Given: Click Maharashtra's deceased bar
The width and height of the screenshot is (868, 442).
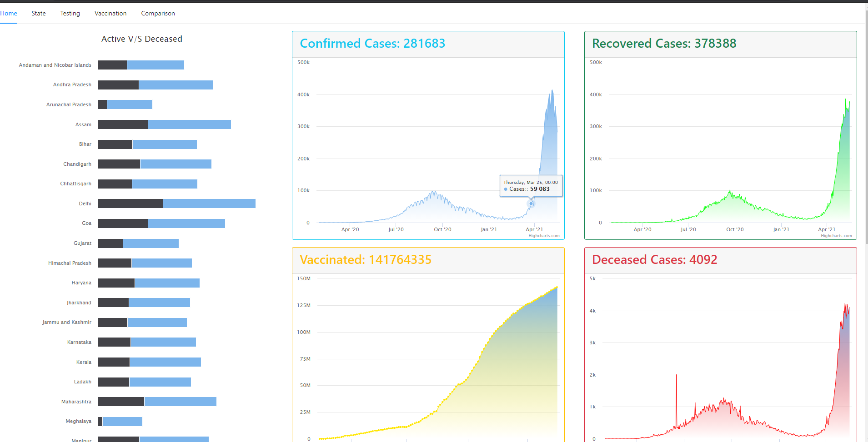Looking at the screenshot, I should tap(120, 402).
